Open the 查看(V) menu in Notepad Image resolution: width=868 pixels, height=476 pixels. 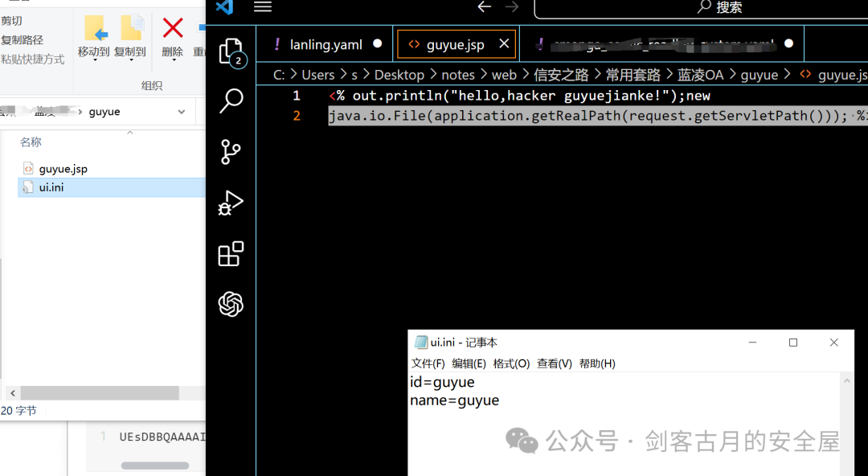point(554,363)
